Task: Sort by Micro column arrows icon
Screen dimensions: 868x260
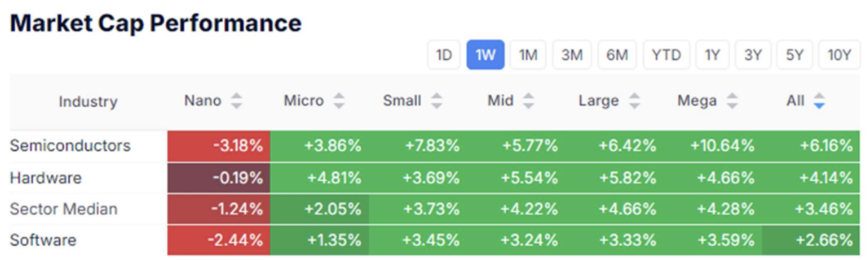Action: [339, 101]
